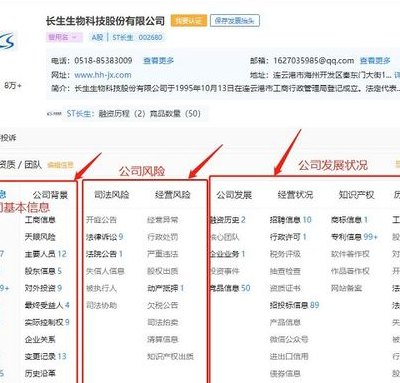Click 经营异常 item
Viewport: 400px width, 383px height.
tap(163, 220)
